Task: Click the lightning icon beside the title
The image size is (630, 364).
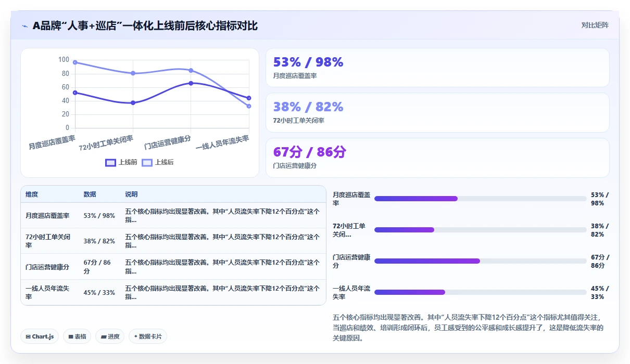Action: click(25, 26)
